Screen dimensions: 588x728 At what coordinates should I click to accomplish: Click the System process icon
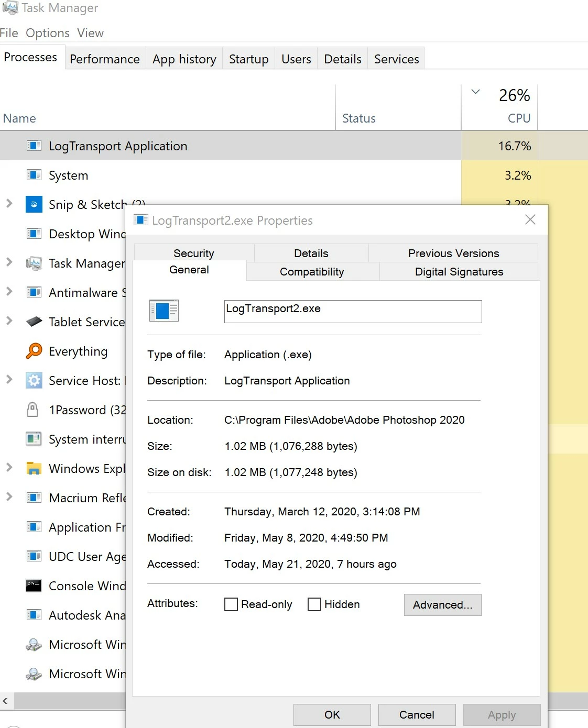tap(34, 175)
